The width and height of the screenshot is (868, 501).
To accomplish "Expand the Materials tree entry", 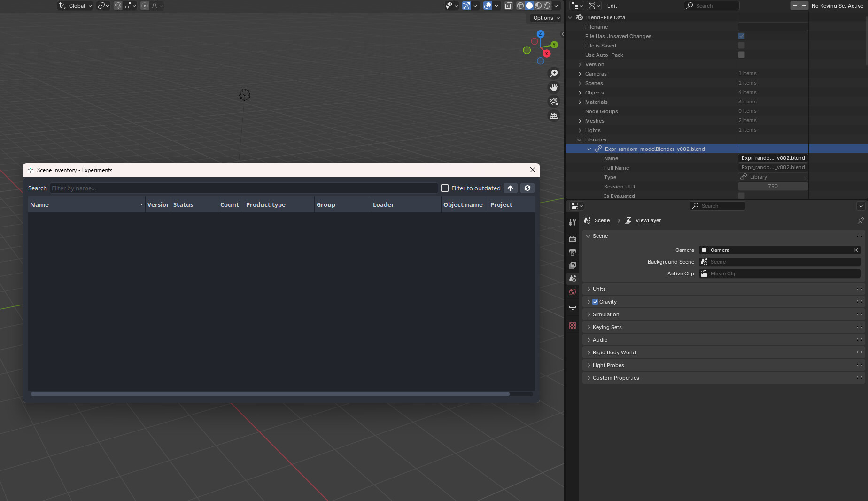I will click(x=580, y=102).
